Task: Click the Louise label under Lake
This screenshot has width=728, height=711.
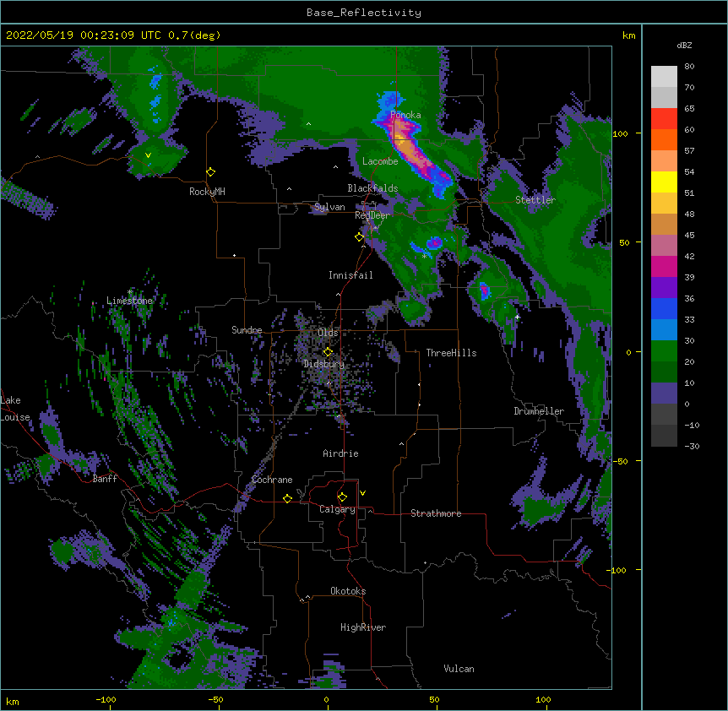Action: pyautogui.click(x=15, y=417)
